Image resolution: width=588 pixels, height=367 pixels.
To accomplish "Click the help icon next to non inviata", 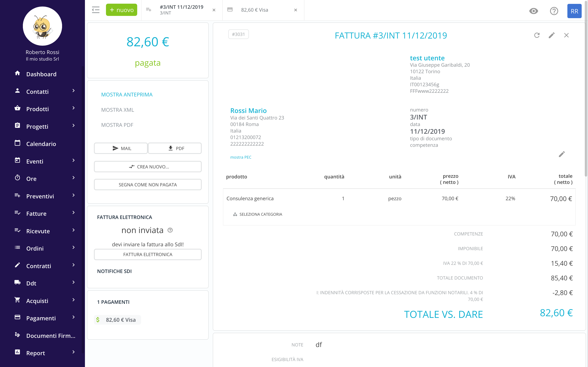I will click(170, 230).
